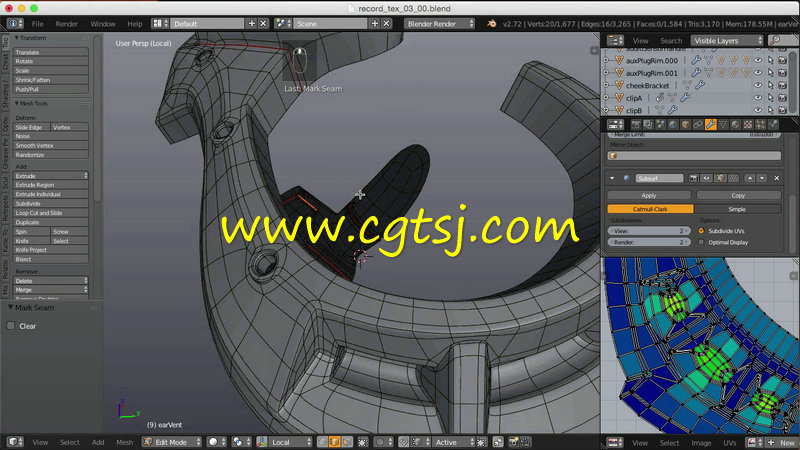Click the Loop Cut and Slide tool
The width and height of the screenshot is (800, 450).
(51, 213)
